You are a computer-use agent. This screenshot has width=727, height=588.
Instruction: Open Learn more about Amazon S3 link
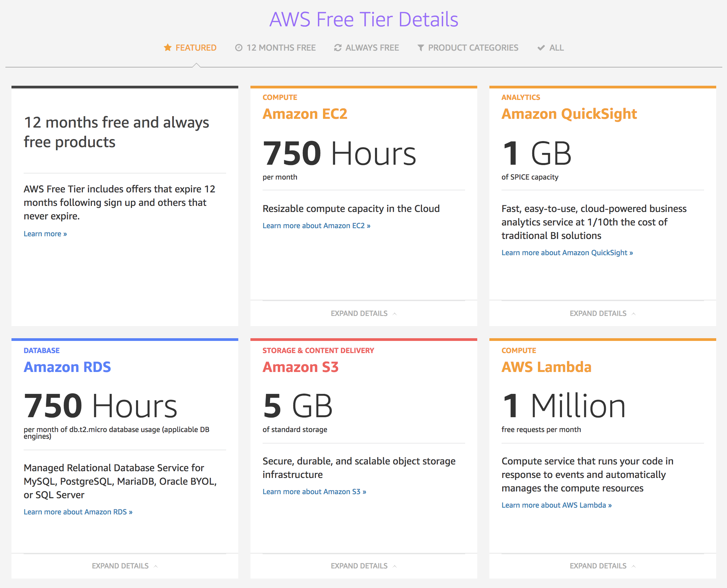(x=314, y=491)
